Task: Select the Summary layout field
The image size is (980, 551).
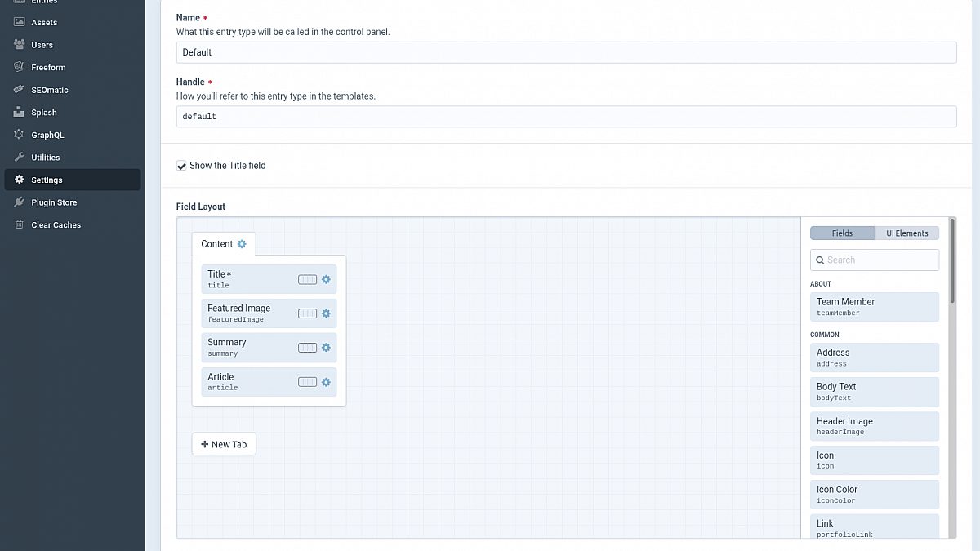Action: click(269, 348)
